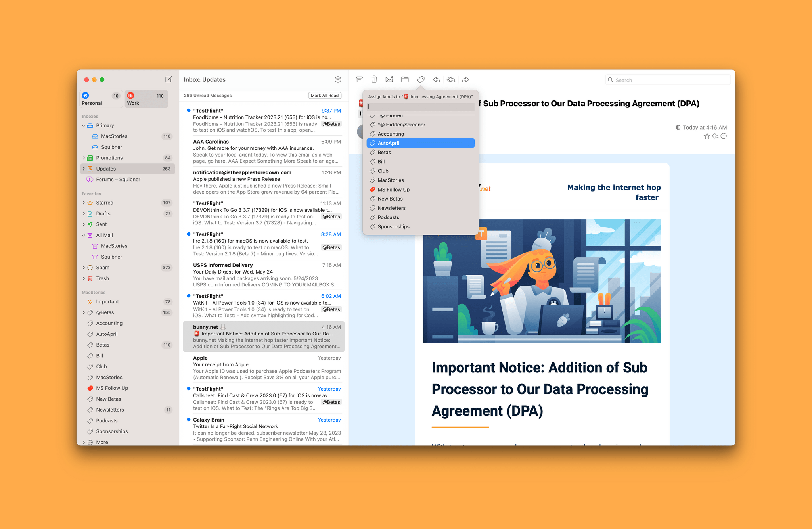Select the MacStories label from list

click(x=391, y=180)
